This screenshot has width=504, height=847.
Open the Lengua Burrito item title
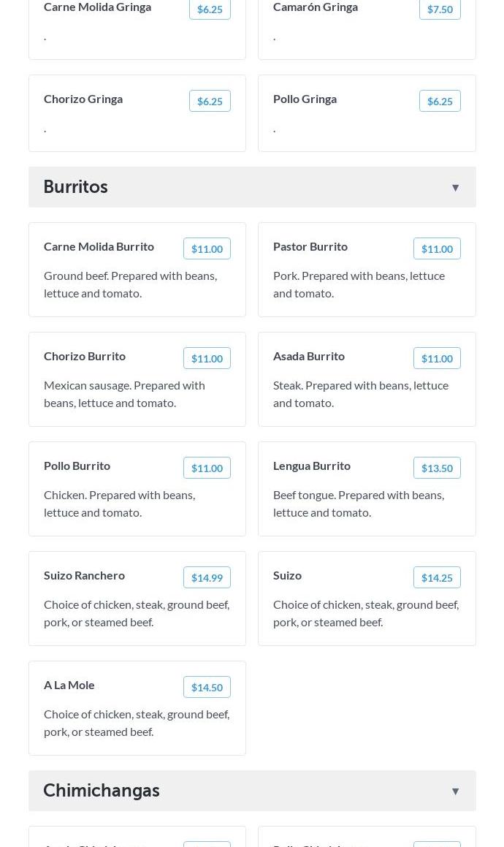312,466
